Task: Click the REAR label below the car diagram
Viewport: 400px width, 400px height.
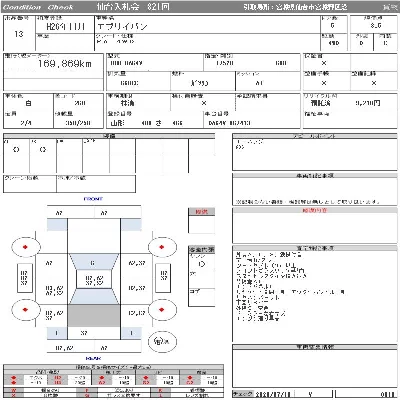Action: pos(93,358)
